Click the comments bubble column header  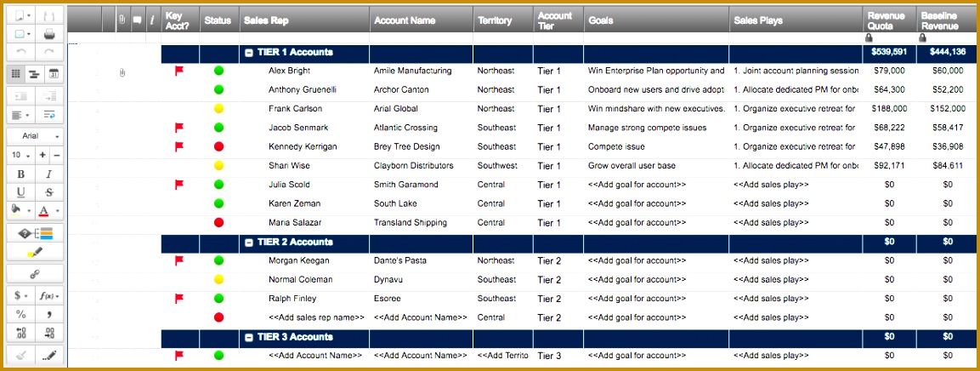[x=138, y=20]
